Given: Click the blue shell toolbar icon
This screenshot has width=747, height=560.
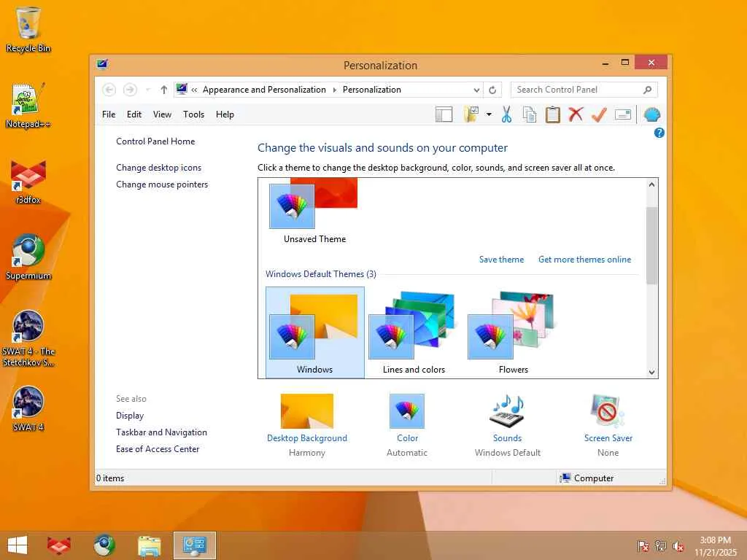Looking at the screenshot, I should [651, 114].
